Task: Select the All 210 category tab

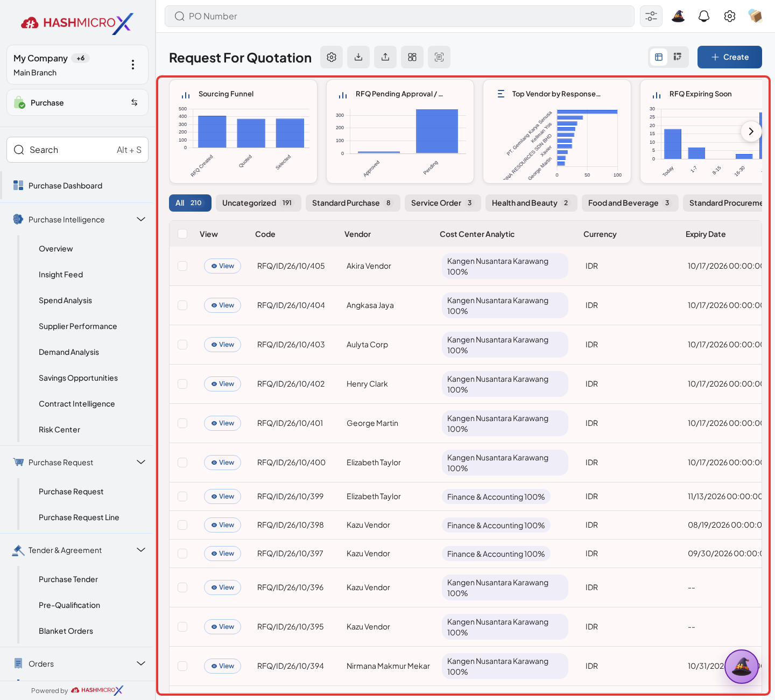Action: tap(190, 203)
